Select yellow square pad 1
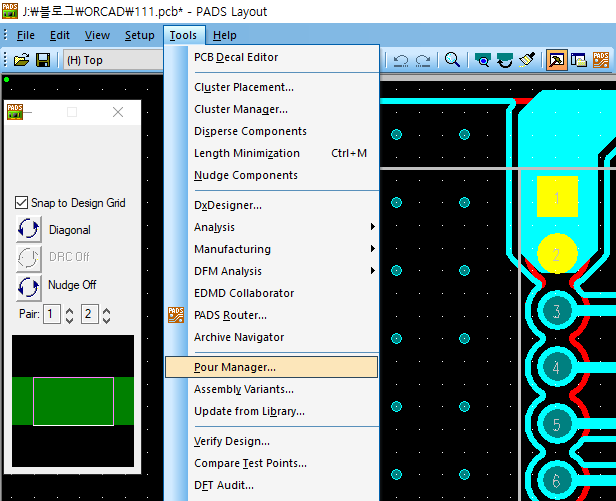616x501 pixels. [557, 196]
